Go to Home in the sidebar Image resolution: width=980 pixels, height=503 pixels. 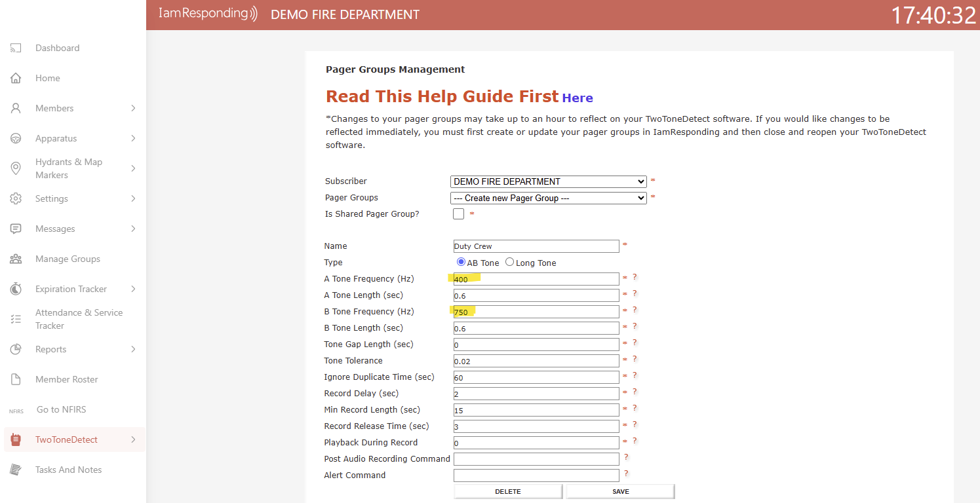coord(48,78)
